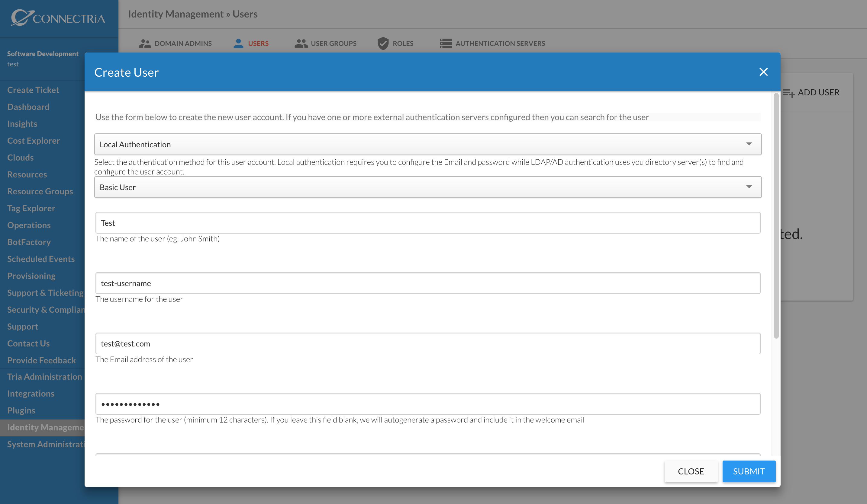Click the ADD USER button behind the dialog
867x504 pixels.
coord(811,92)
